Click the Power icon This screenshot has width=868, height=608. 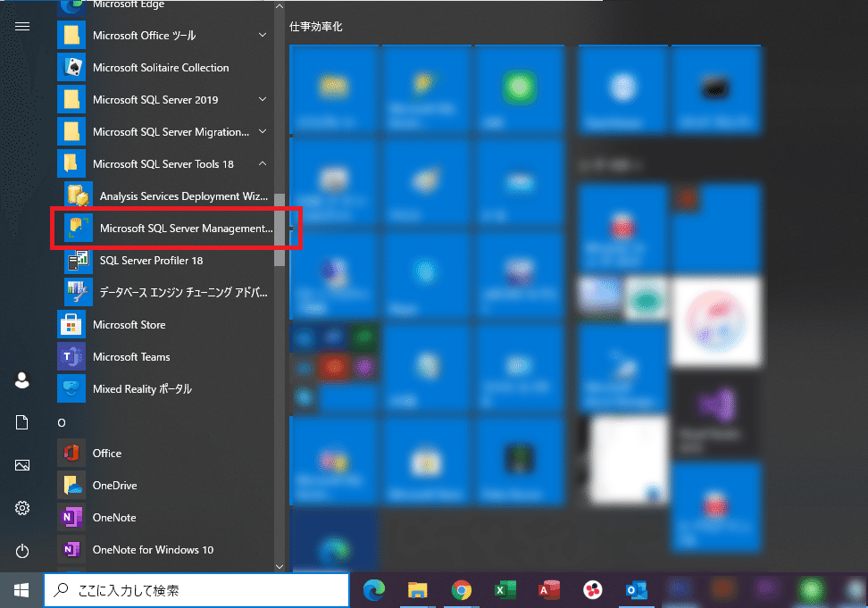(x=22, y=551)
